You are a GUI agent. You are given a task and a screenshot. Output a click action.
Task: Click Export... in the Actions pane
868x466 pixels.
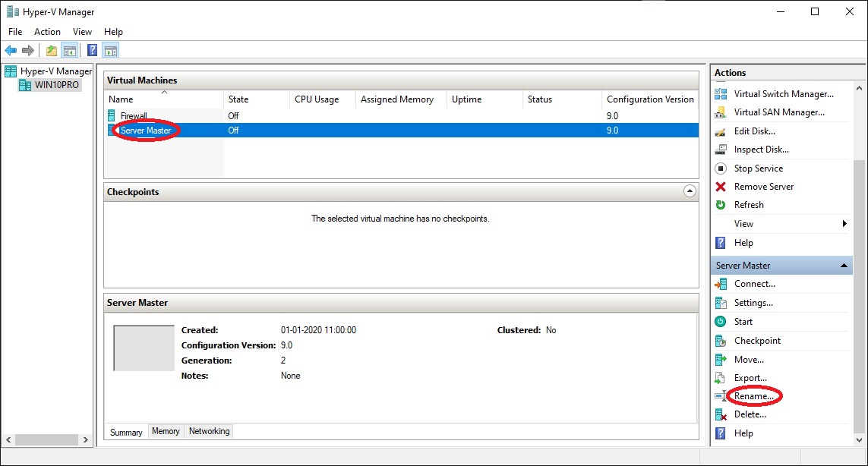(750, 378)
